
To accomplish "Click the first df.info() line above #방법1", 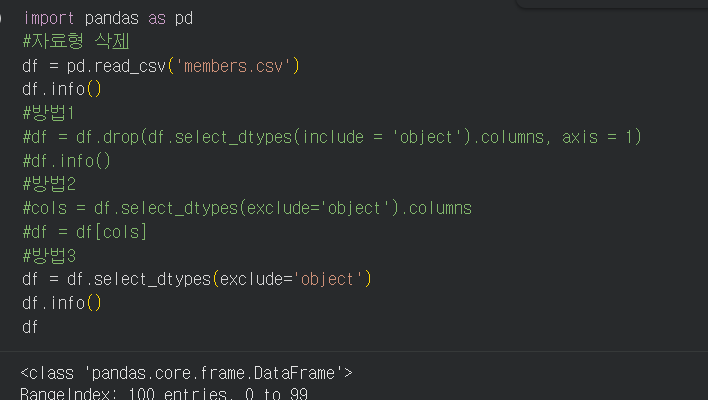I will coord(62,89).
